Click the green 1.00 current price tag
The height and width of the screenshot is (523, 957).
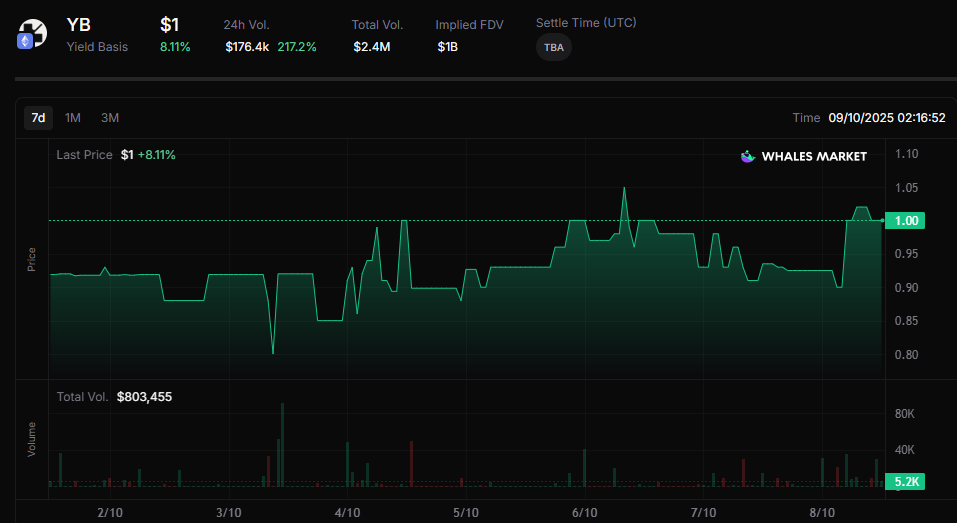(x=906, y=221)
